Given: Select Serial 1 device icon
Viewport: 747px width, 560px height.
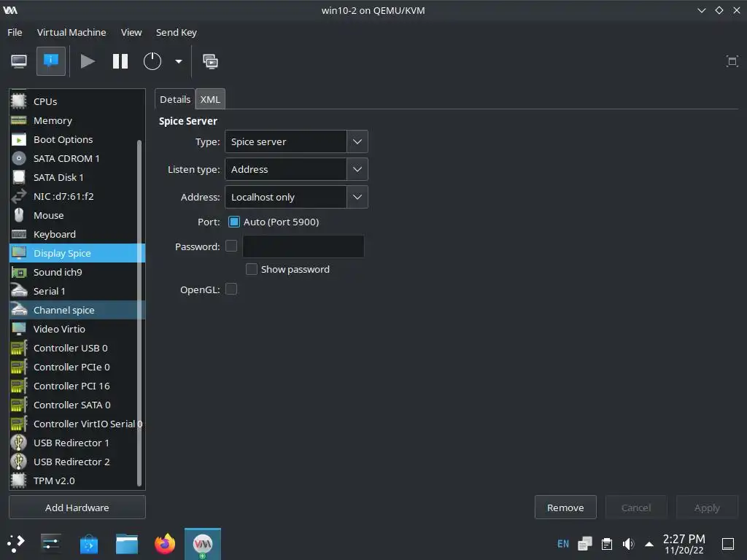Looking at the screenshot, I should tap(18, 291).
